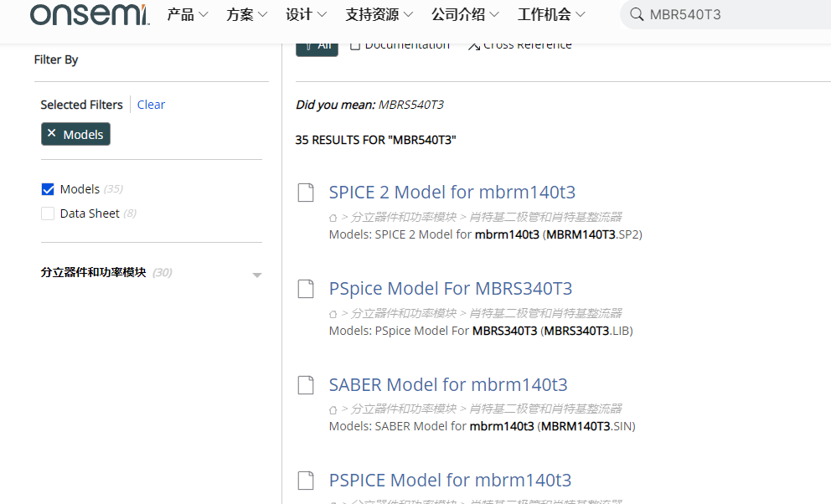Check the Data Sheet checkbox
831x504 pixels.
pyautogui.click(x=48, y=213)
